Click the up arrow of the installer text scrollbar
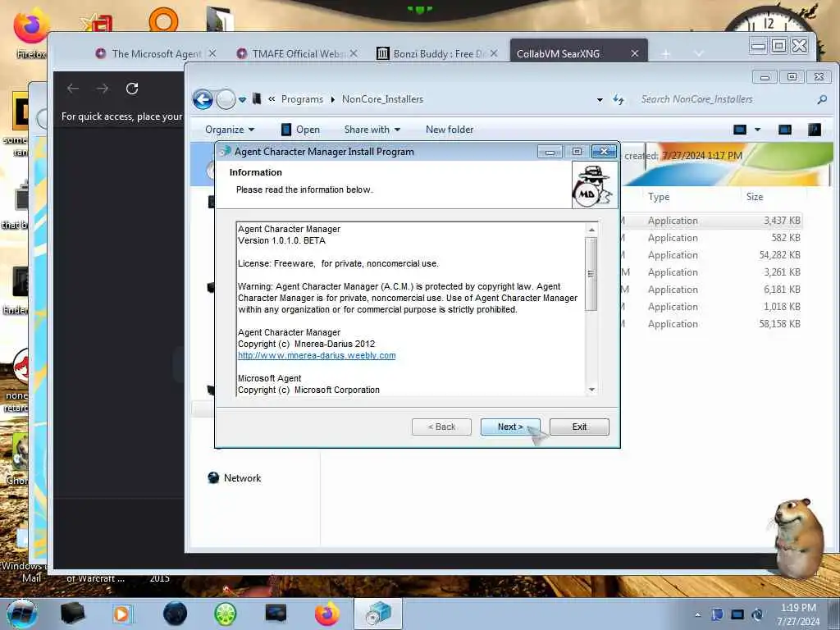This screenshot has height=630, width=840. [591, 230]
